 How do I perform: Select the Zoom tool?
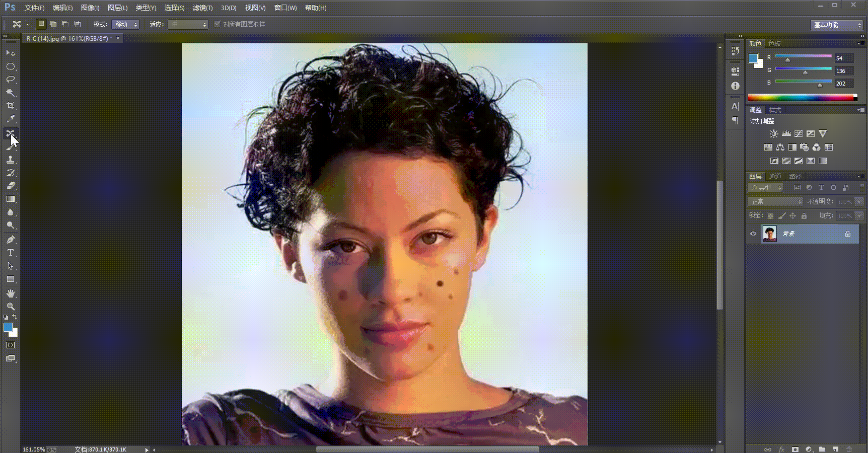click(x=10, y=306)
